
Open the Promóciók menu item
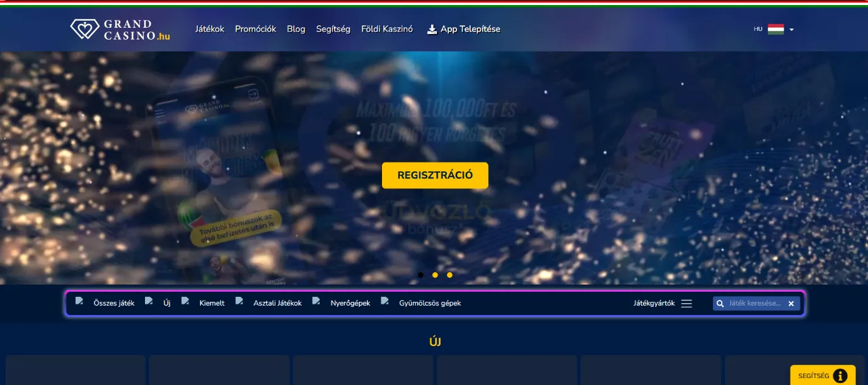(255, 29)
